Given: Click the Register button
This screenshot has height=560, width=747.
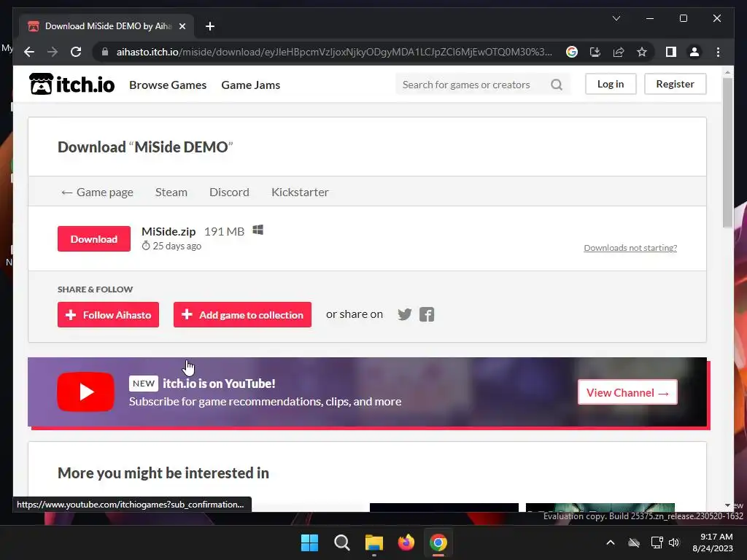Looking at the screenshot, I should tap(675, 84).
